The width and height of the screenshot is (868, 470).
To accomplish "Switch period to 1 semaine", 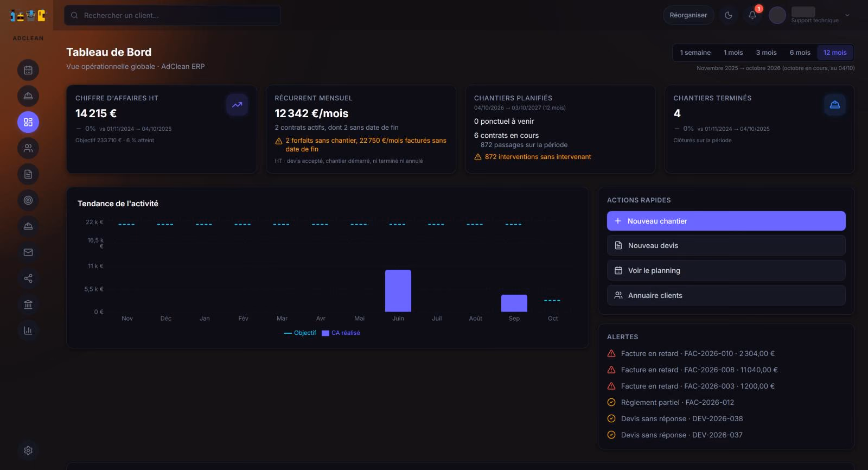I will (695, 53).
